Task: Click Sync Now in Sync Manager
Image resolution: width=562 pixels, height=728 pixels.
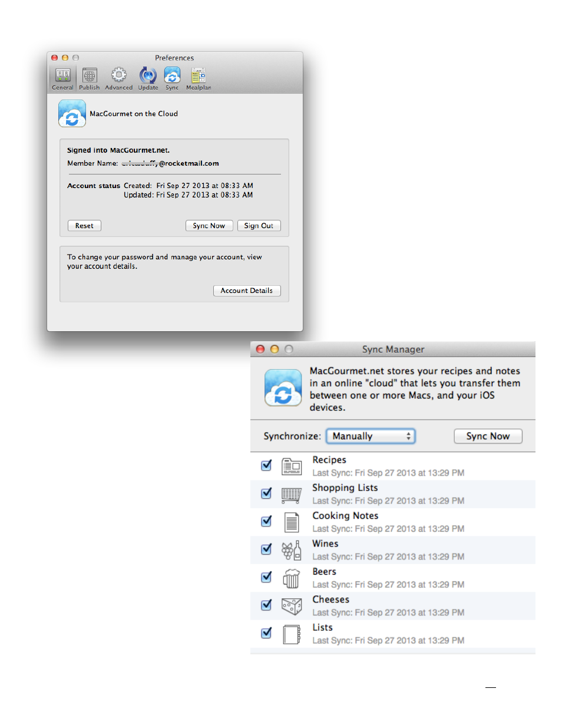Action: [x=488, y=436]
